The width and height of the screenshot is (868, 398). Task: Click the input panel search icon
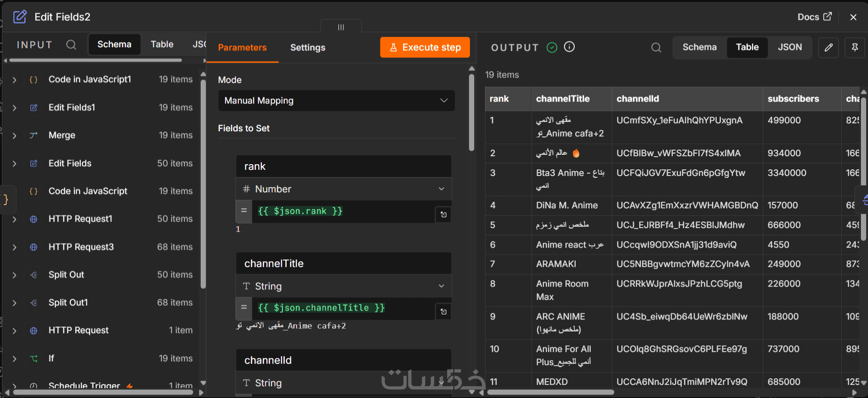71,45
